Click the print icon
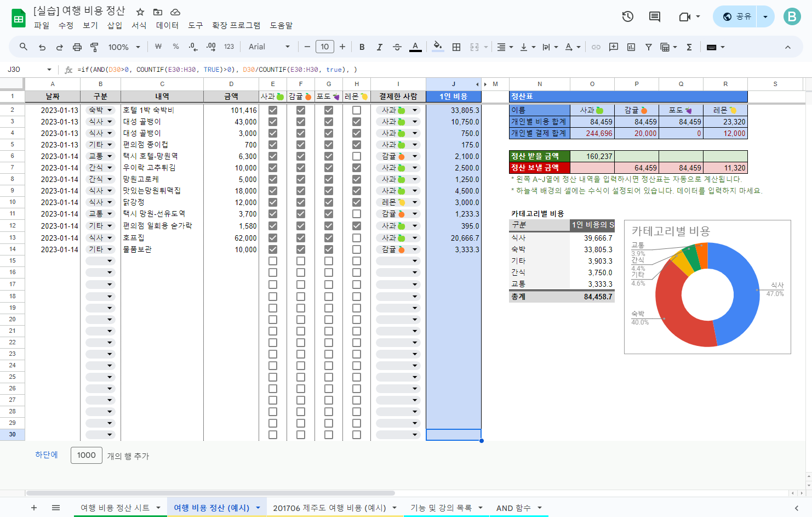Image resolution: width=812 pixels, height=517 pixels. (77, 47)
